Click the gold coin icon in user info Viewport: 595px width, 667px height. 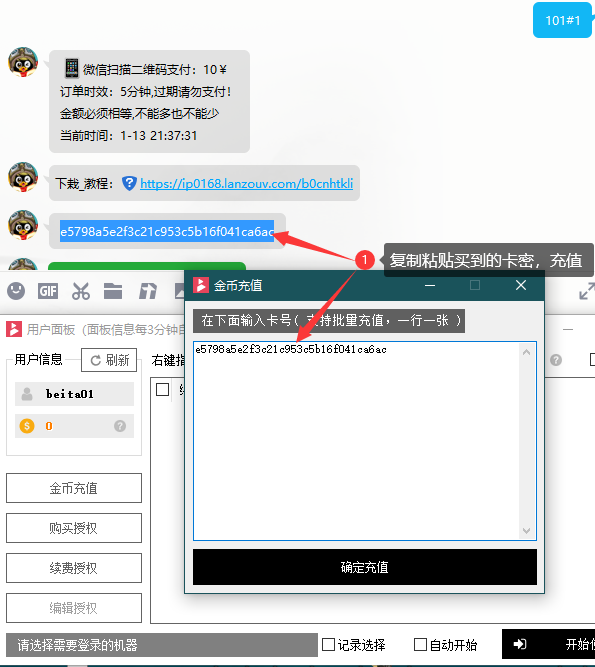coord(27,426)
